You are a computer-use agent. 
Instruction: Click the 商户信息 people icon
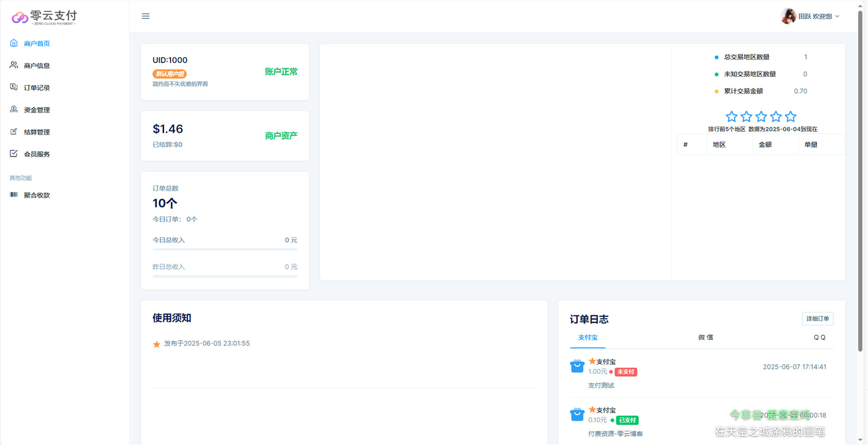click(x=14, y=65)
